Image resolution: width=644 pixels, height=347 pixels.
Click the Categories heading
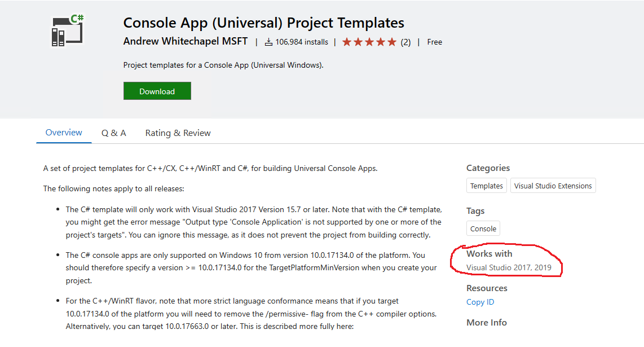pos(488,168)
